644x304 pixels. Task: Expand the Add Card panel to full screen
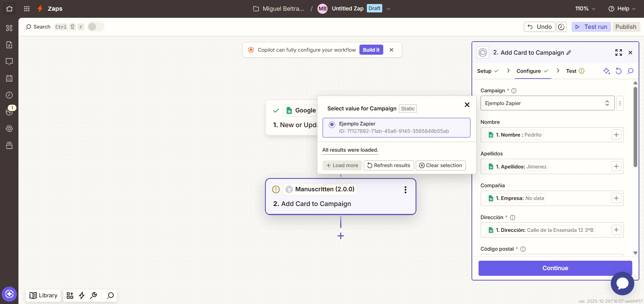click(619, 52)
